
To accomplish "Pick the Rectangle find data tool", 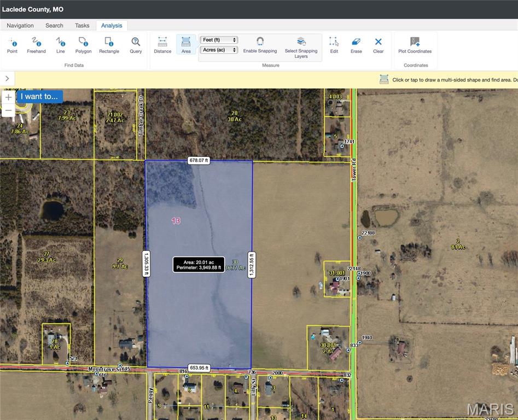I will click(108, 44).
